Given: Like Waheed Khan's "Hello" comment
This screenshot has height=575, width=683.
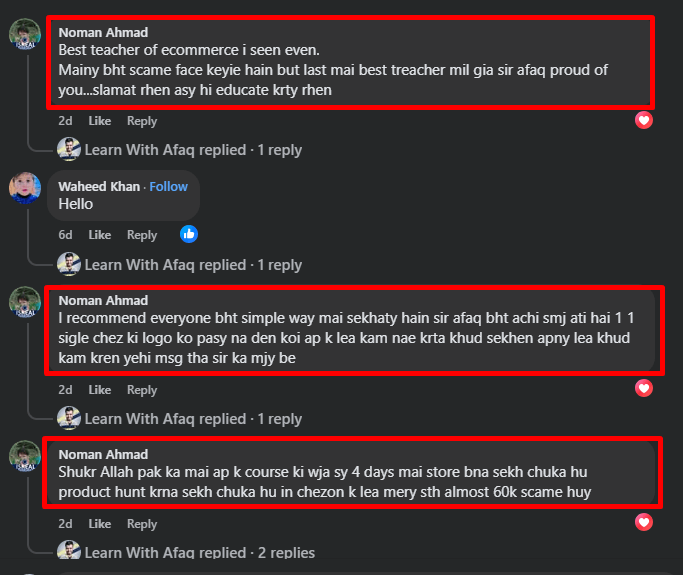Looking at the screenshot, I should point(100,235).
